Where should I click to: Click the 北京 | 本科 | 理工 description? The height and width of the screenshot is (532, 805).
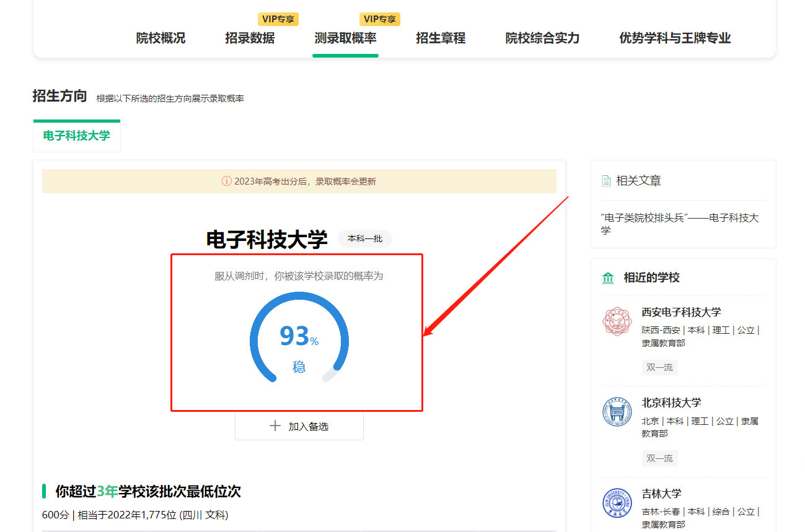700,427
